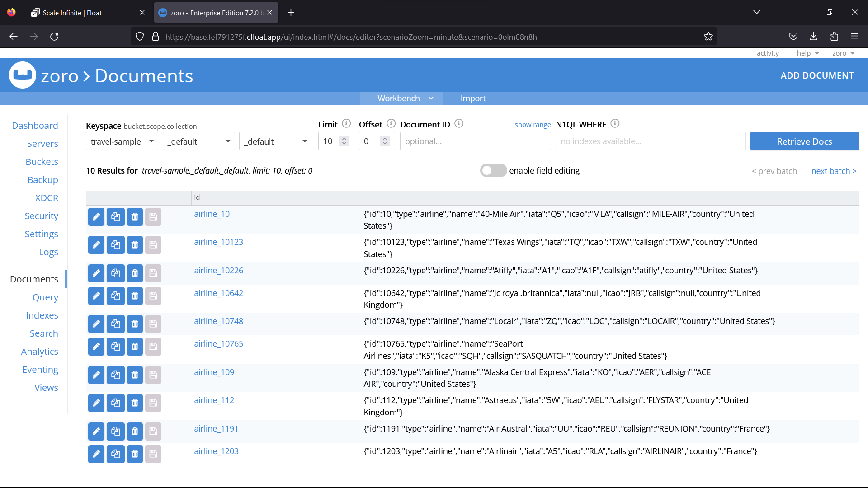The image size is (868, 488).
Task: Open the Eventing sidebar item
Action: click(x=40, y=370)
